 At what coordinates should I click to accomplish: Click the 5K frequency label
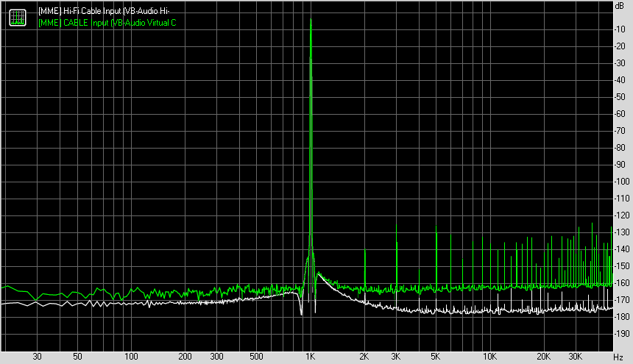435,357
